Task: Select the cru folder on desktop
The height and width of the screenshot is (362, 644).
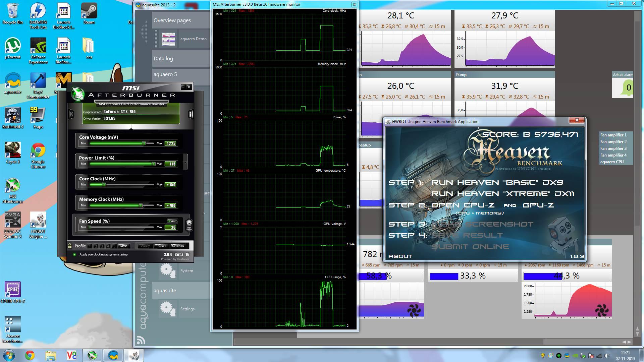Action: pyautogui.click(x=89, y=49)
